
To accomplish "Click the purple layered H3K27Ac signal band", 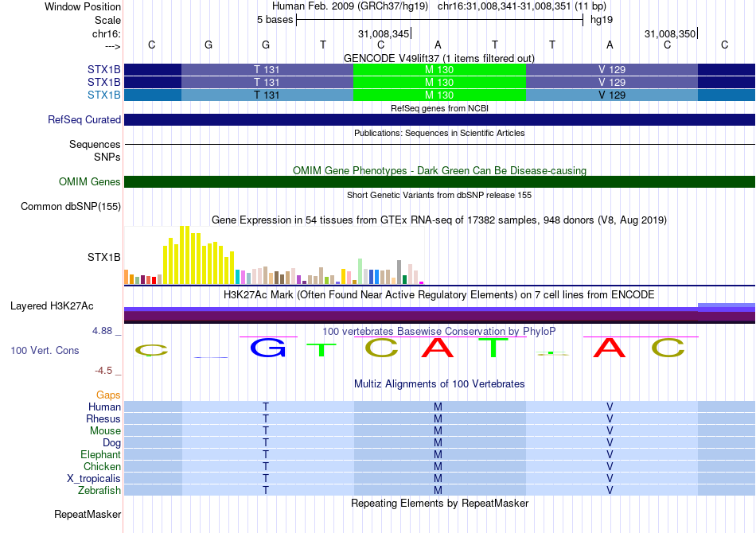I will pyautogui.click(x=439, y=314).
